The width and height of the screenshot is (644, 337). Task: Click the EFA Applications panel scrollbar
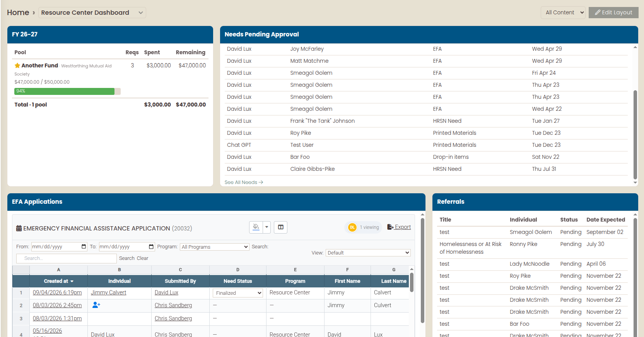pos(422,270)
